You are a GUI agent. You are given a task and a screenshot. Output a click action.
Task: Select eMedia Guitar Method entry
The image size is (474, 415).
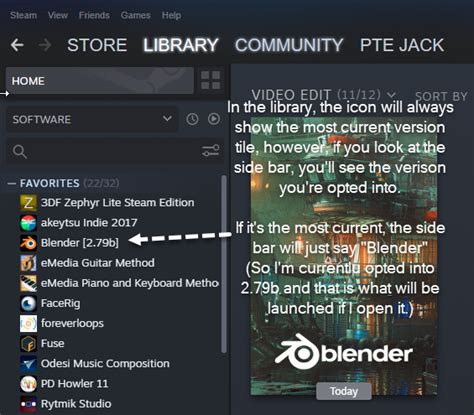(x=98, y=263)
